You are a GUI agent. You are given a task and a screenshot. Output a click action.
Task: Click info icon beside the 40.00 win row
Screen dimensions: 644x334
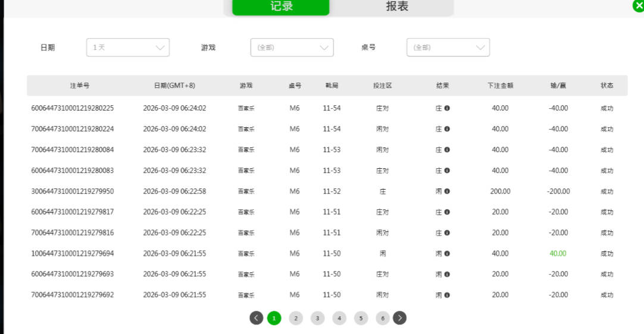tap(447, 253)
